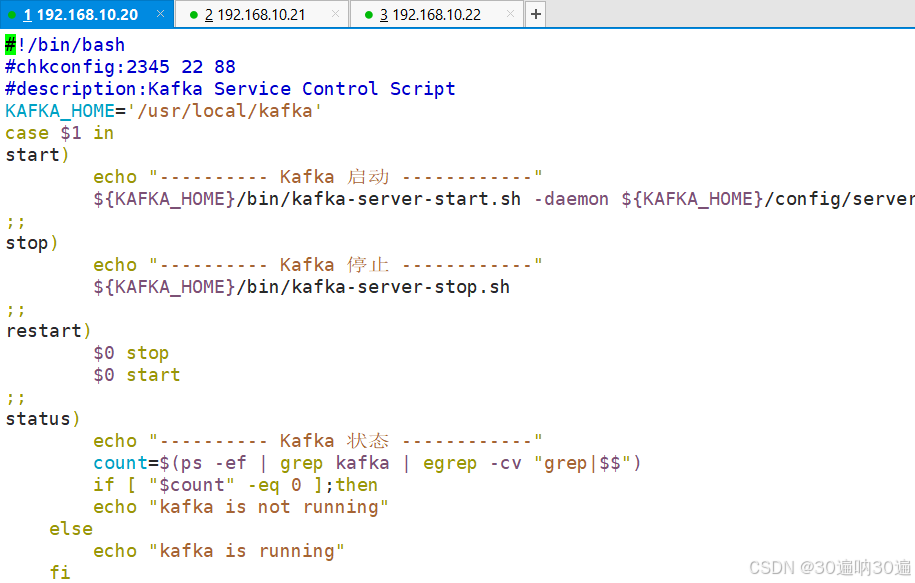Click the 'status)' case label
The width and height of the screenshot is (915, 583).
(x=43, y=419)
